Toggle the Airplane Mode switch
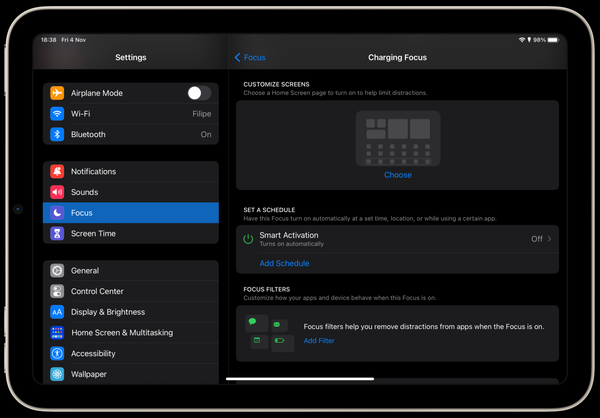The image size is (600, 418). (199, 93)
